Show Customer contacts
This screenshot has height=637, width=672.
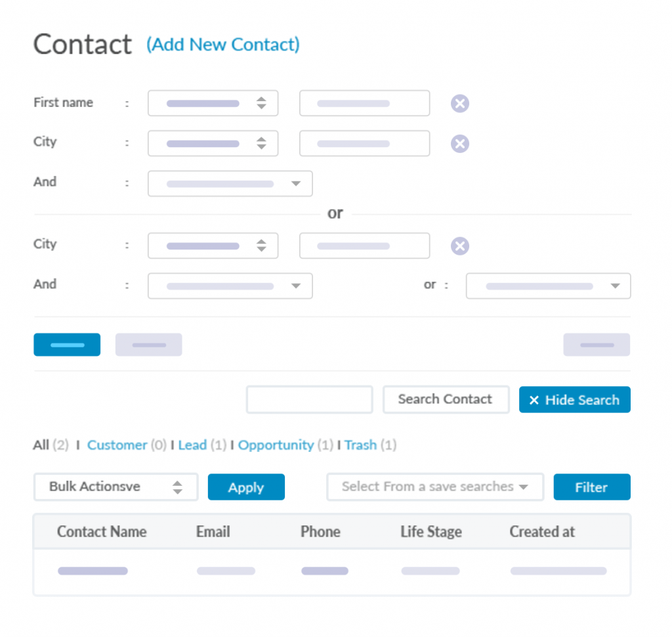point(117,445)
